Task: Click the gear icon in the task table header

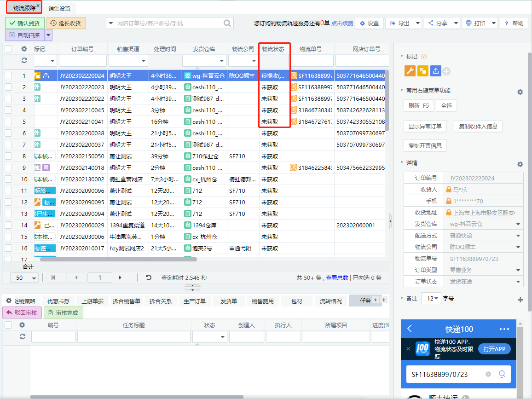Action: pos(22,325)
